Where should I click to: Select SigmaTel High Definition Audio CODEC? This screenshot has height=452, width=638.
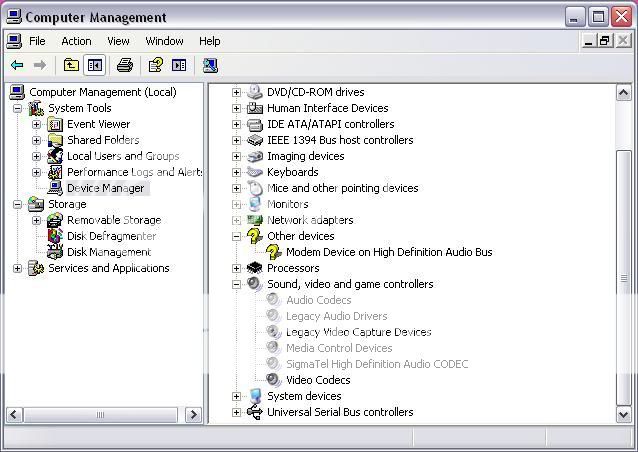376,364
